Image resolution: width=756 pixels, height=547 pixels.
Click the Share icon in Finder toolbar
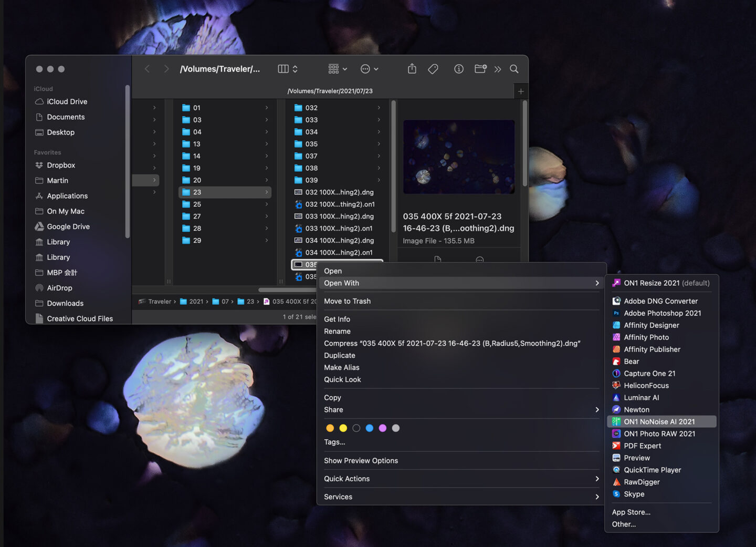pos(412,69)
